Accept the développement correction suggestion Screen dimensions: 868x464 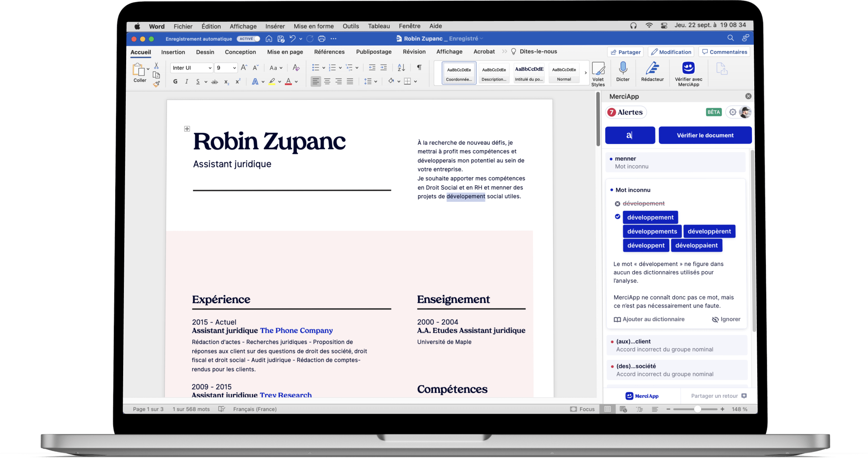[x=650, y=217]
